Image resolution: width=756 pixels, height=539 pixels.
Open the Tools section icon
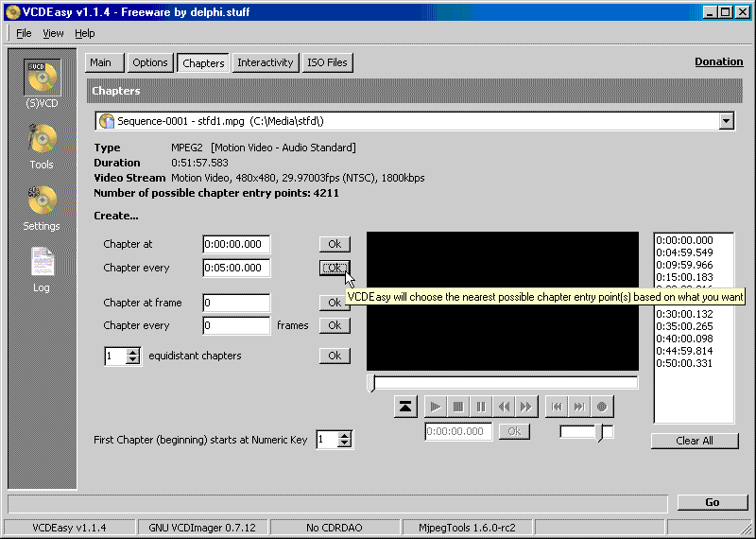(42, 138)
